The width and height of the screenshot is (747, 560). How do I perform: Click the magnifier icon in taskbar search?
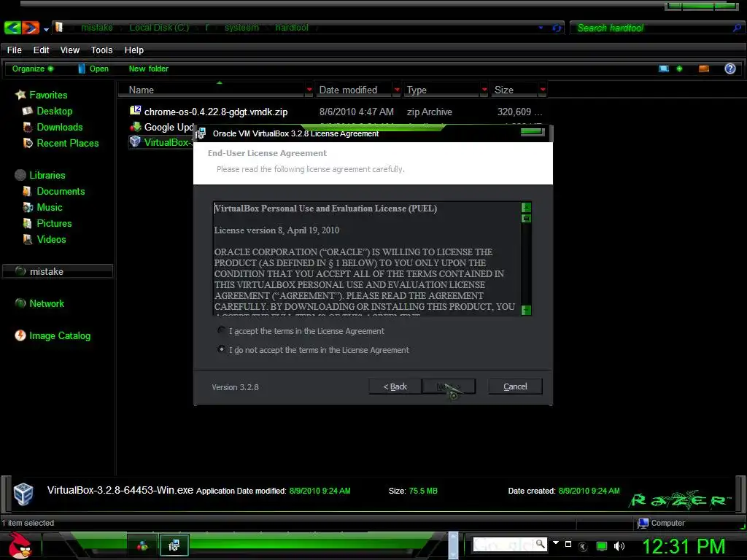[x=540, y=543]
